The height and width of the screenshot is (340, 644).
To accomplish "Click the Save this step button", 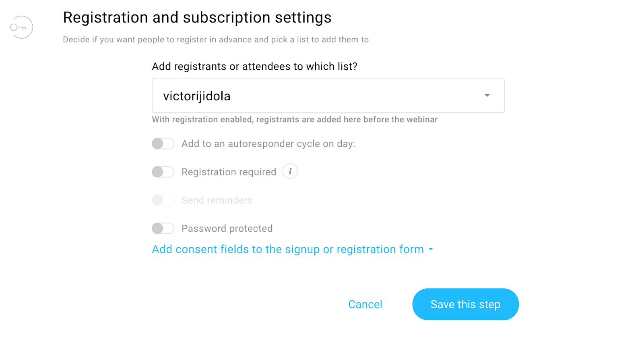I will 465,304.
